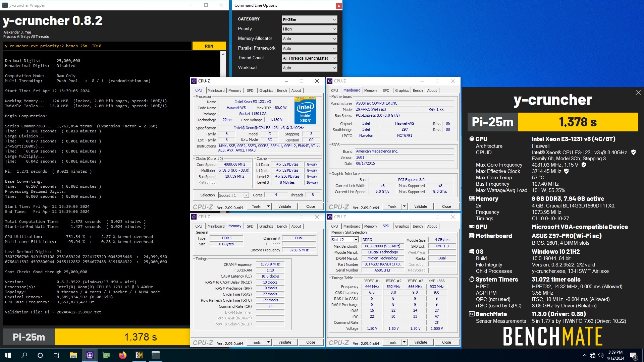
Task: Click Part Number BLT4G3D1869DT1TX0 field
Action: click(x=382, y=264)
